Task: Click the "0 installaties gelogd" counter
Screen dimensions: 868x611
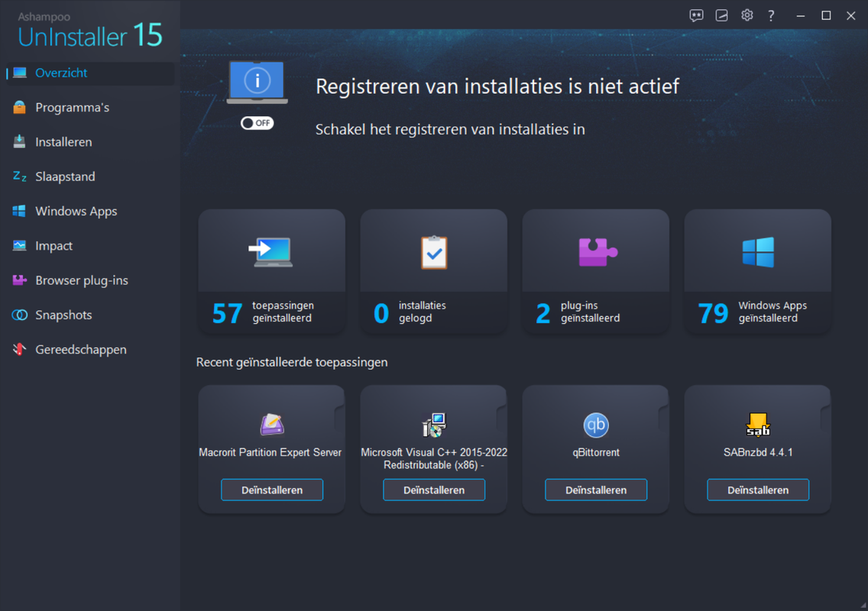Action: coord(410,312)
